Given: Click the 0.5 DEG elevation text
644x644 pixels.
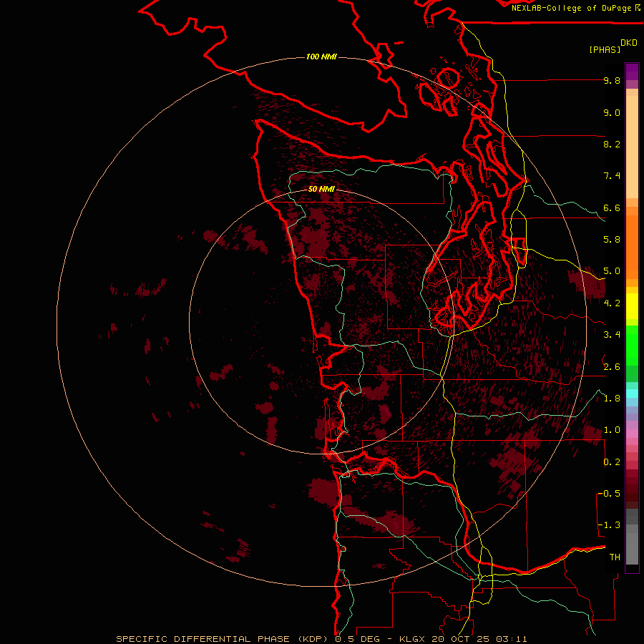Looking at the screenshot, I should [x=357, y=639].
